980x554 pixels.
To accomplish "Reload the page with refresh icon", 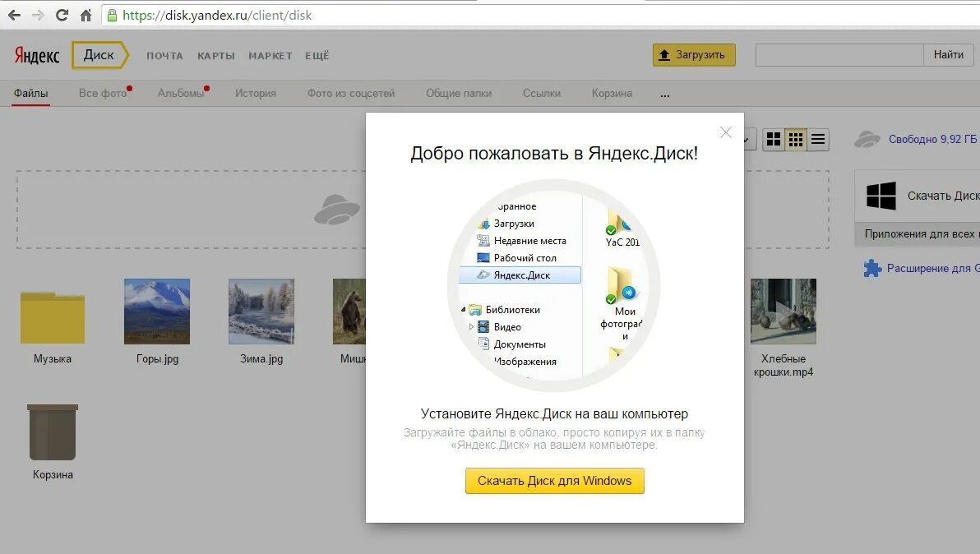I will point(61,15).
